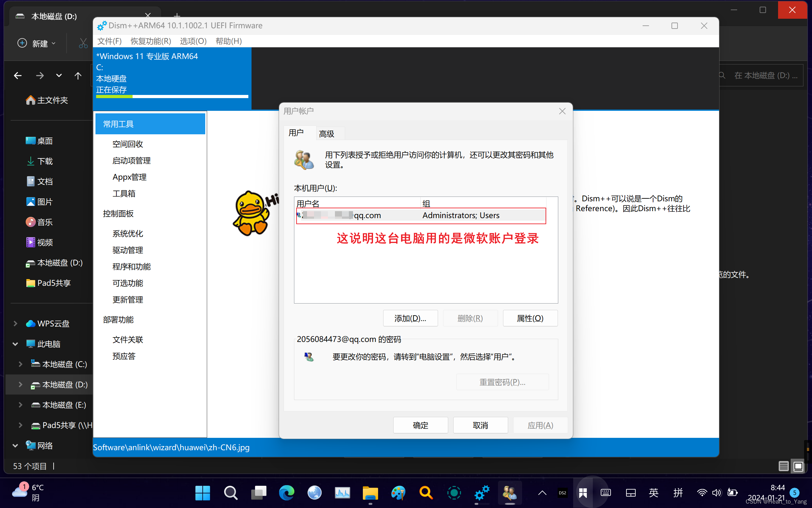This screenshot has width=812, height=508.
Task: Open 预应答 in Dism++ sidebar
Action: tap(124, 356)
